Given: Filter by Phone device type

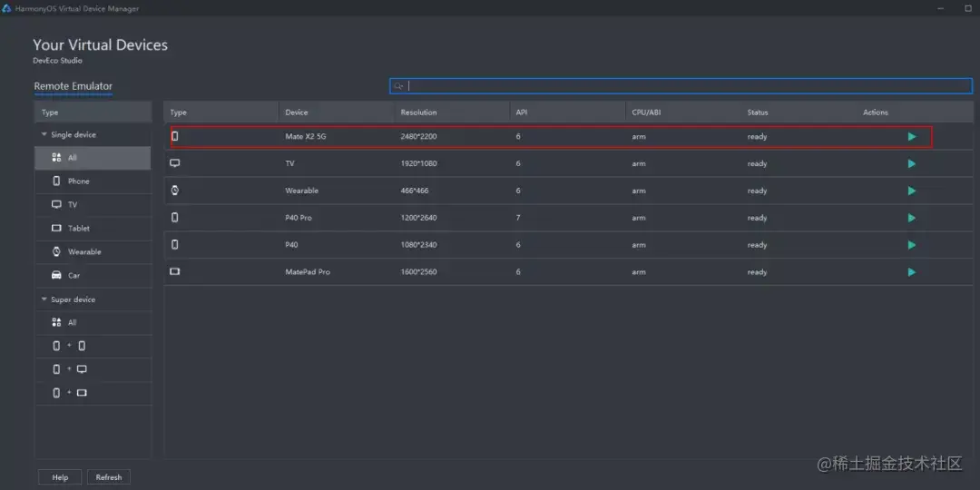Looking at the screenshot, I should [93, 181].
